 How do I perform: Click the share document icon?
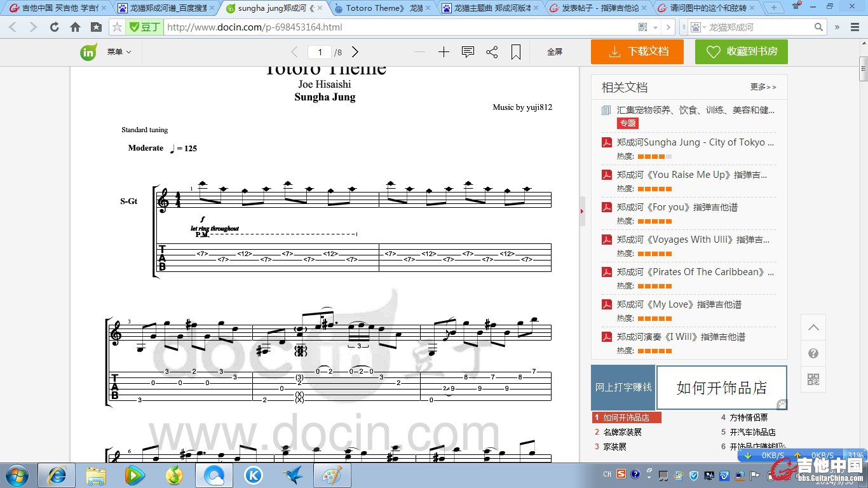(492, 52)
